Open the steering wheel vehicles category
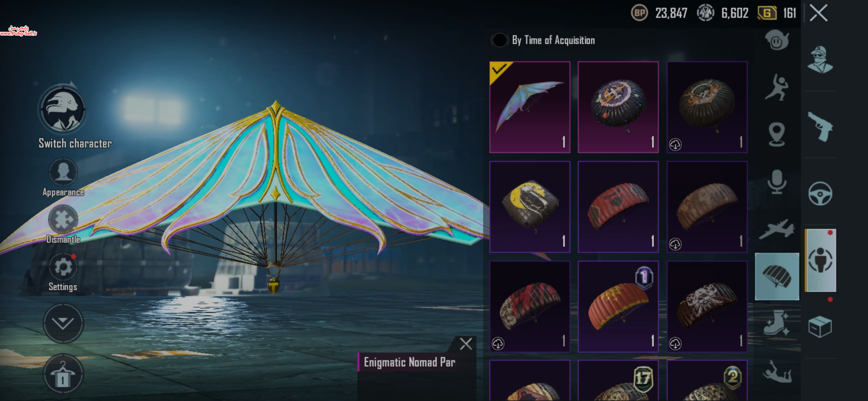Screen dimensions: 868x401 [820, 193]
